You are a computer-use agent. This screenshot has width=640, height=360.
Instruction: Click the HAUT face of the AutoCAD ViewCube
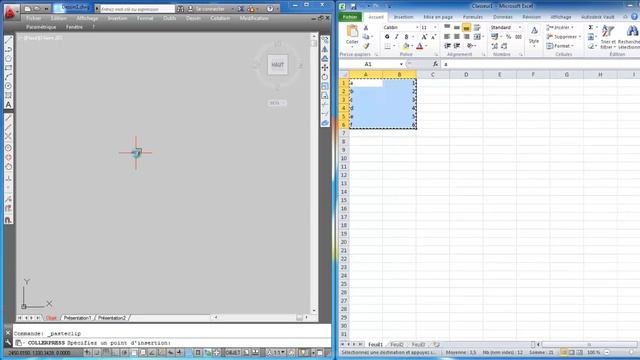pyautogui.click(x=278, y=64)
